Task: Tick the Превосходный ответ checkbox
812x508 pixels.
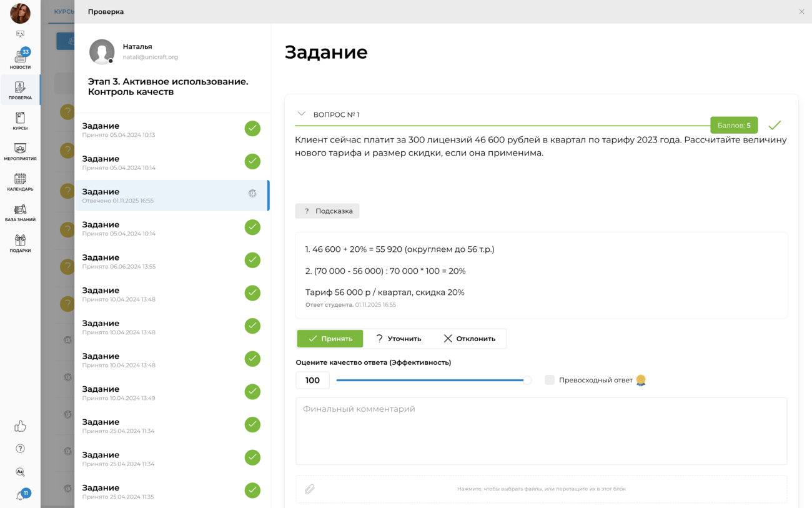Action: (549, 380)
